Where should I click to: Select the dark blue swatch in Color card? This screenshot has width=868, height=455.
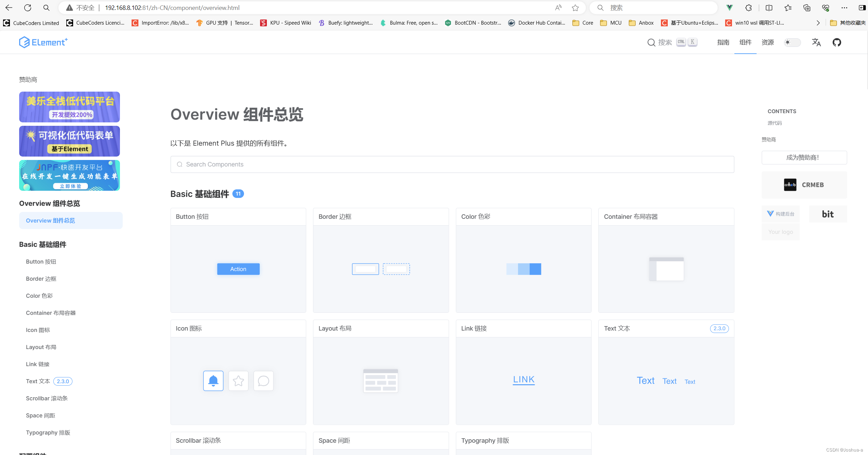(x=535, y=269)
